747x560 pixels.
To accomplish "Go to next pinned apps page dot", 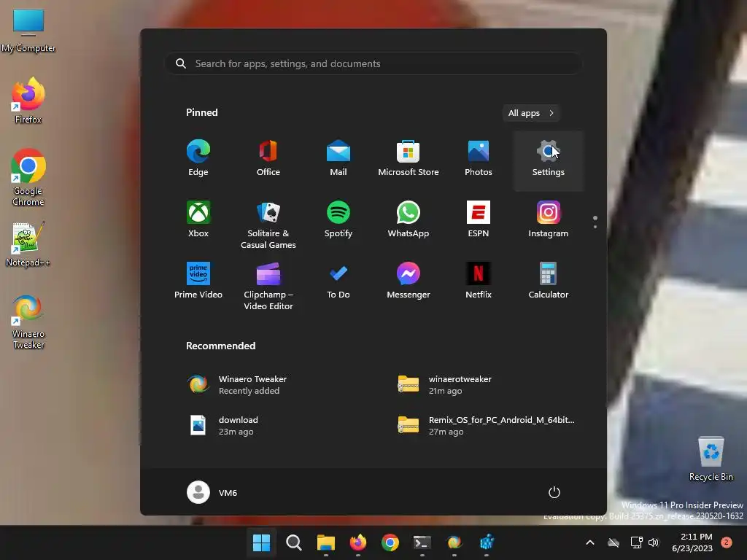I will (595, 227).
